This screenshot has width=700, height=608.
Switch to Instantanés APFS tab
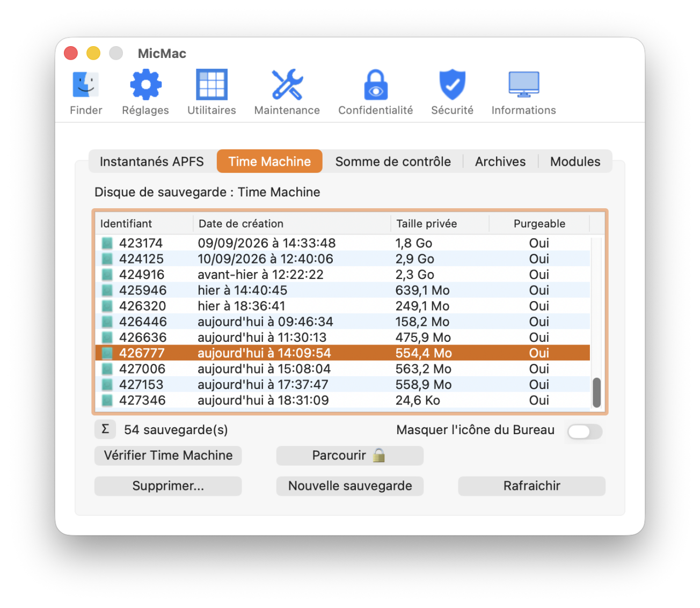click(x=152, y=162)
